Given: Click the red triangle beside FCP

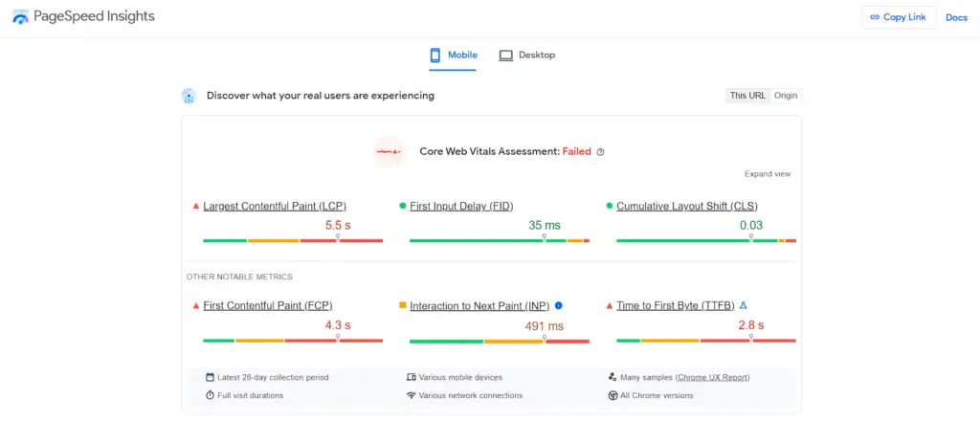Looking at the screenshot, I should click(195, 305).
